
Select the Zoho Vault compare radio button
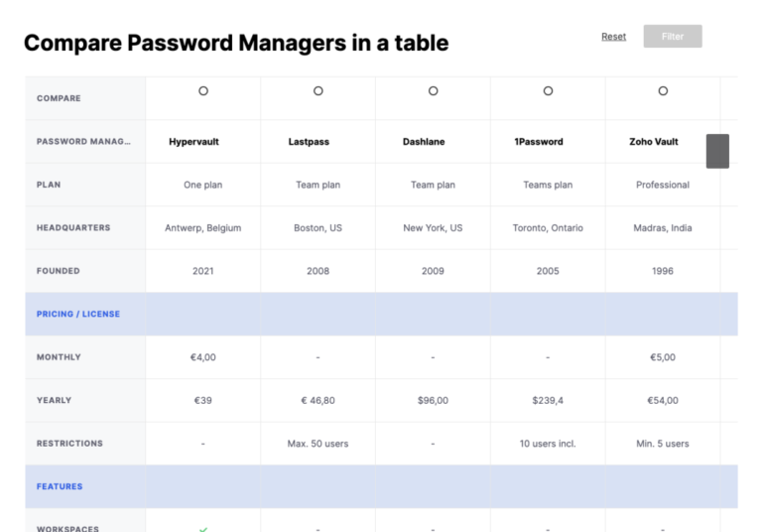[x=663, y=91]
